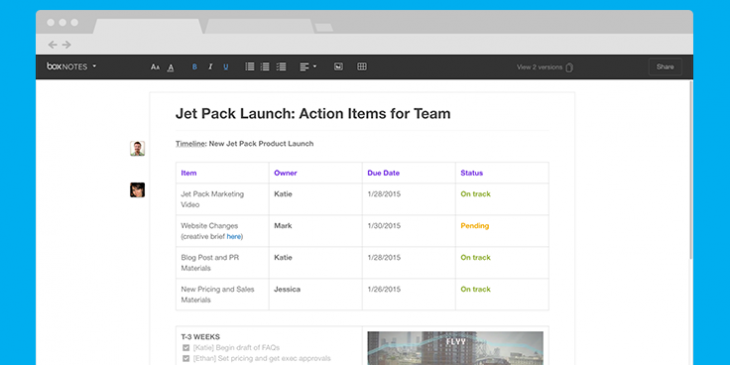The image size is (730, 365).
Task: Click the Blog Post and PR Materials cell
Action: [222, 263]
